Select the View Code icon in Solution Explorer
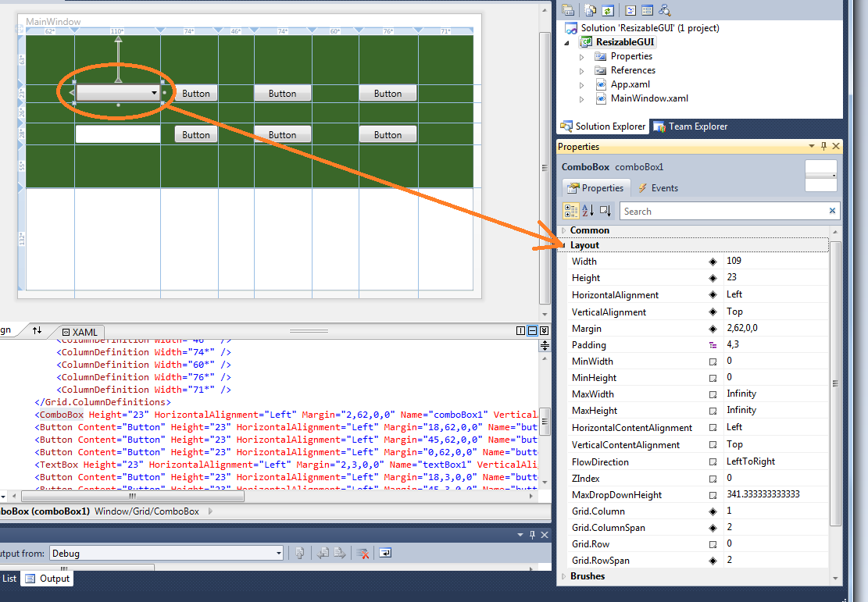The height and width of the screenshot is (602, 868). [x=630, y=10]
